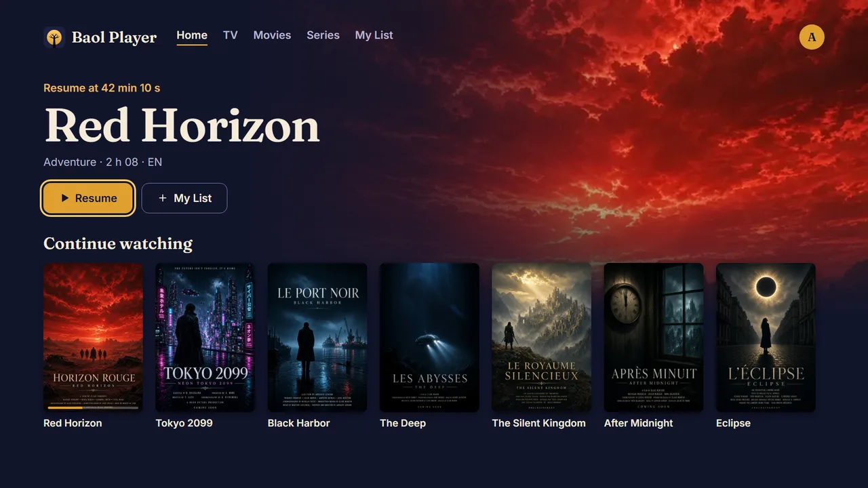Open the Horizon Rouge poster thumbnail

pos(93,338)
